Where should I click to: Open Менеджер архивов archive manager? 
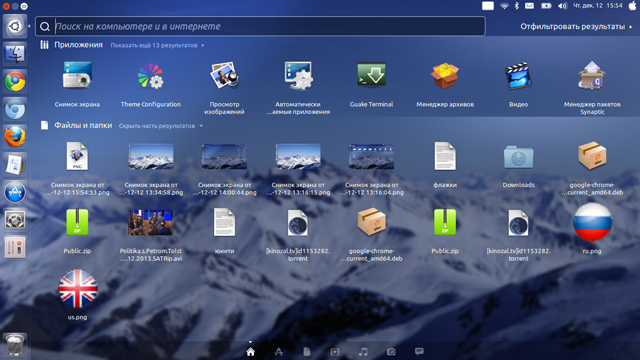445,76
